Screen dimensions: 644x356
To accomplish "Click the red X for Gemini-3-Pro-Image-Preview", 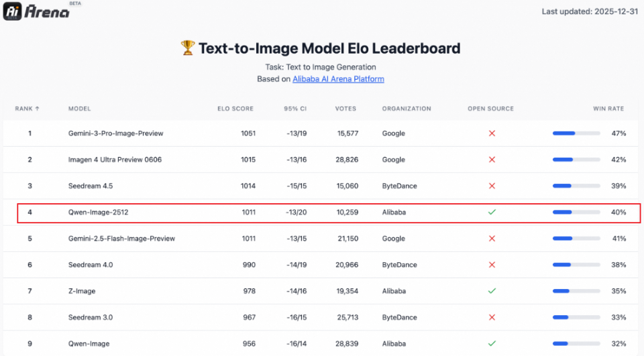I will pyautogui.click(x=492, y=133).
